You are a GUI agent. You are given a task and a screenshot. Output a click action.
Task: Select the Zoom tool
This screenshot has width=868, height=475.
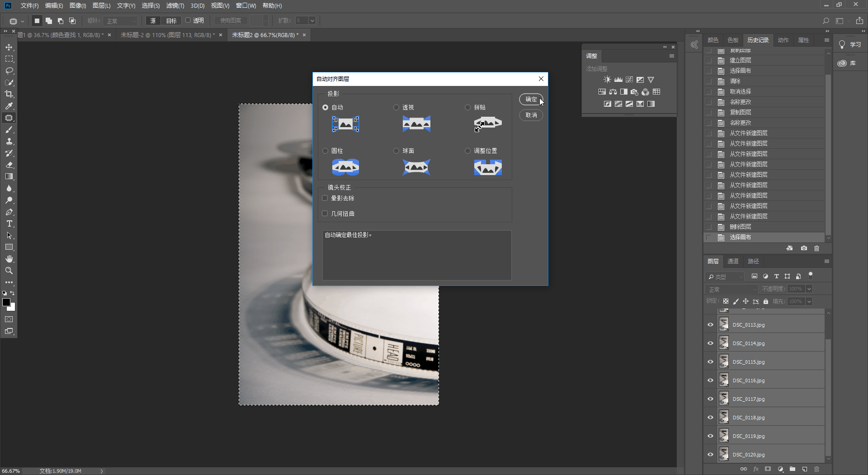coord(9,271)
